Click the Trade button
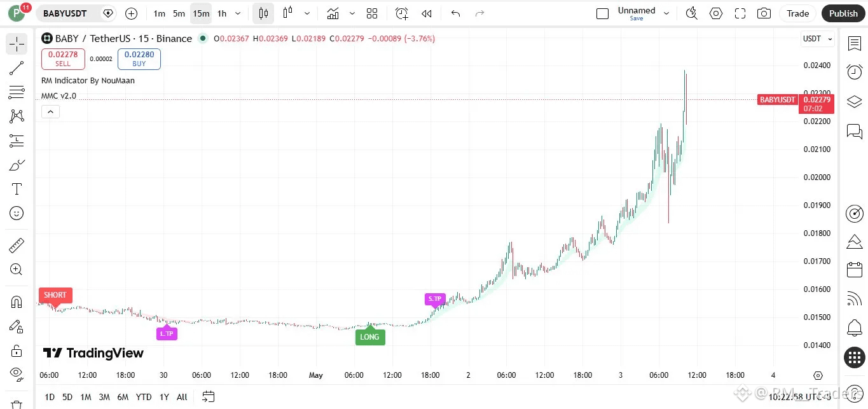Viewport: 868px width, 409px height. tap(798, 13)
